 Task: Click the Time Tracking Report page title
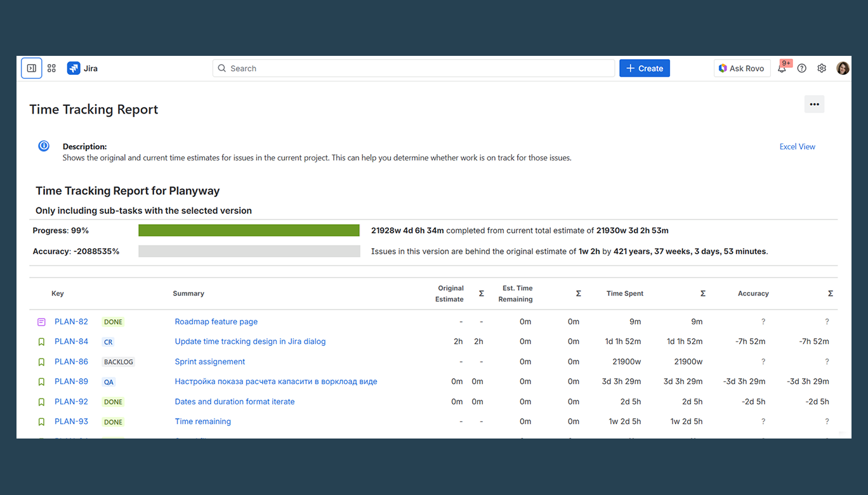[94, 109]
